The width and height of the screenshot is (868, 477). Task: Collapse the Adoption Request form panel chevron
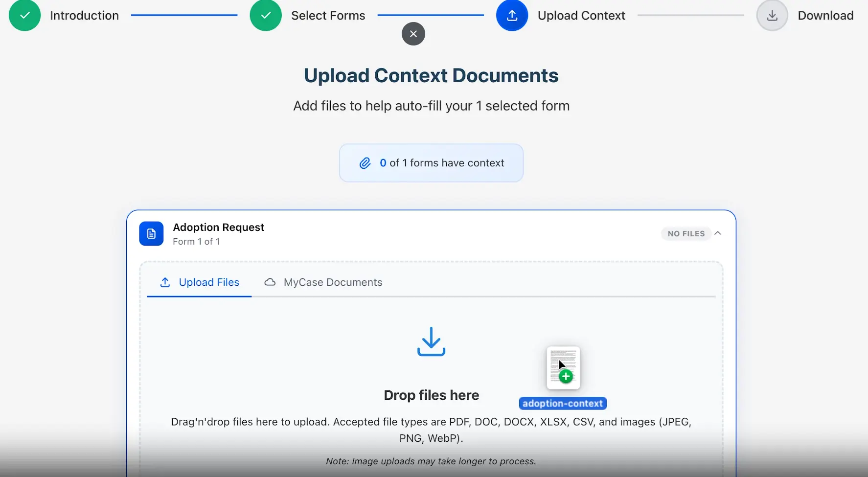(x=718, y=233)
